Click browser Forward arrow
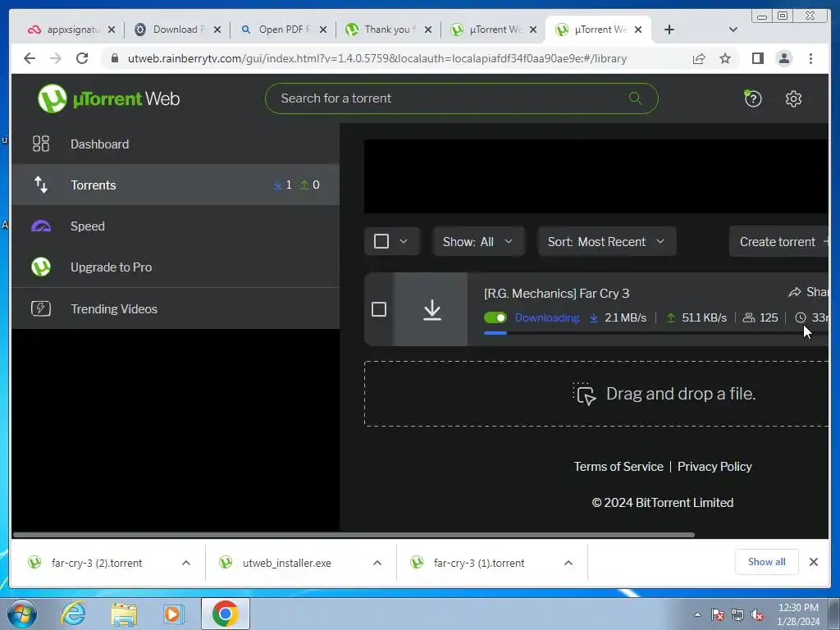This screenshot has height=630, width=840. [x=56, y=58]
